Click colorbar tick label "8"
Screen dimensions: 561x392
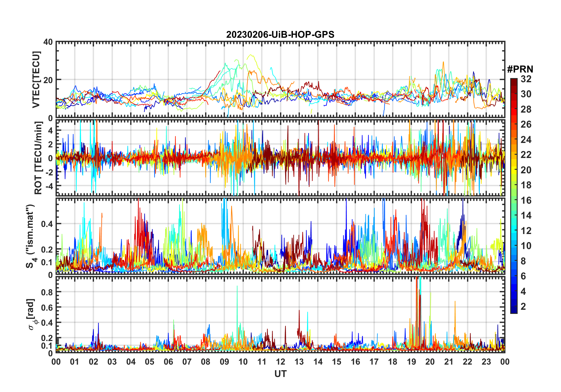523,261
